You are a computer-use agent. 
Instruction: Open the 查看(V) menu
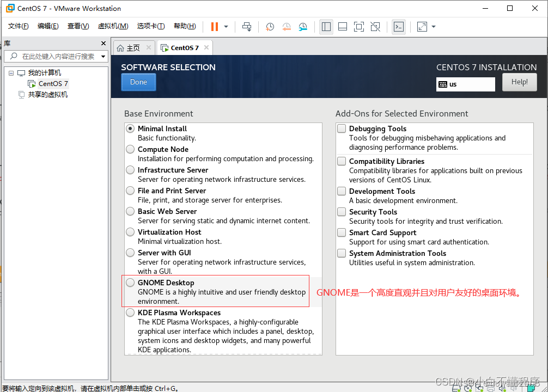pos(78,26)
